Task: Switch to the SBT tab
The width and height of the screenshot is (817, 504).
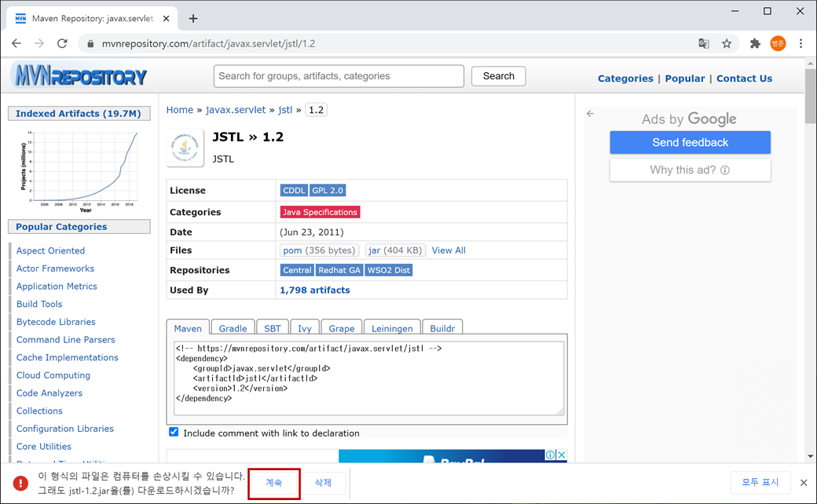Action: click(x=273, y=328)
